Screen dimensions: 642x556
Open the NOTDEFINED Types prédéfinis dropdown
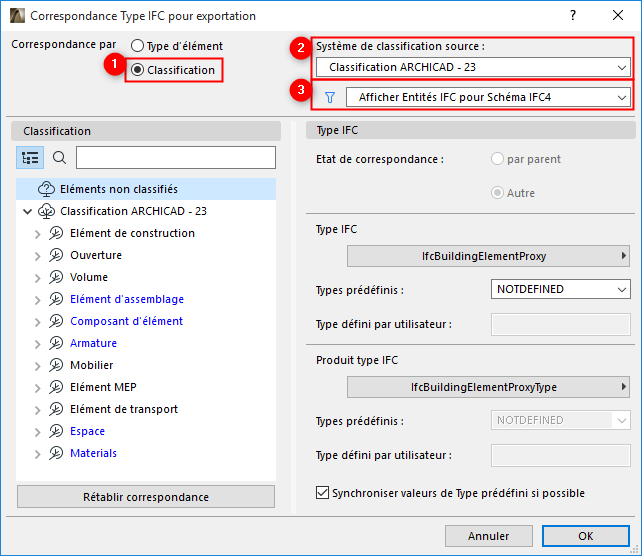click(560, 289)
